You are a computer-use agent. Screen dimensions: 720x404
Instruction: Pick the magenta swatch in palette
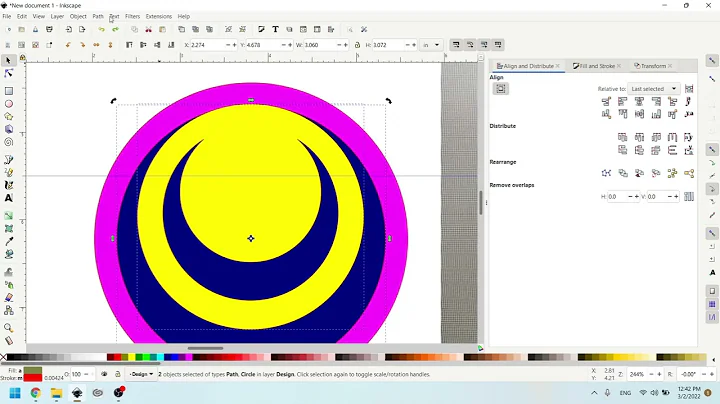[x=189, y=357]
